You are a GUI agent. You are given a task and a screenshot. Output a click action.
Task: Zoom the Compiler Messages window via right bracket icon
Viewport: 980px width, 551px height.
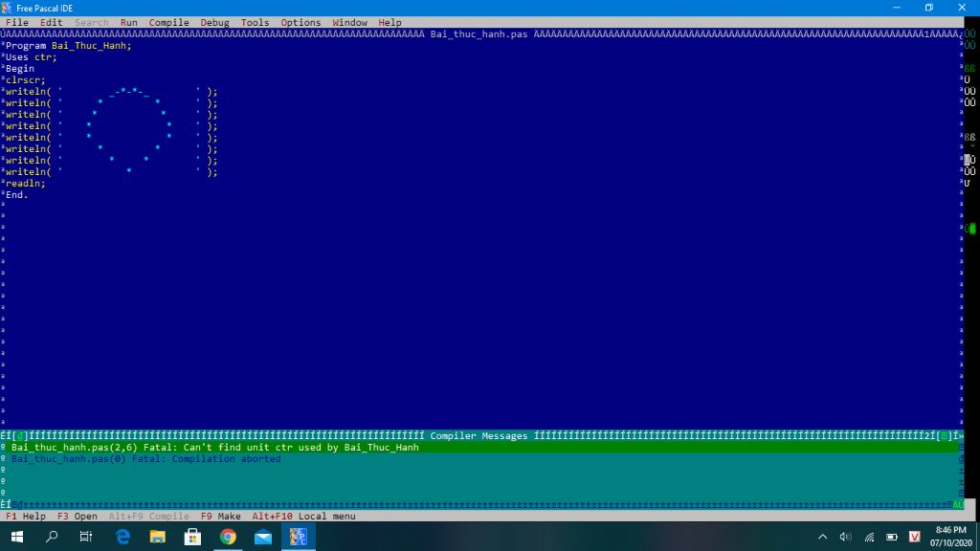[946, 436]
